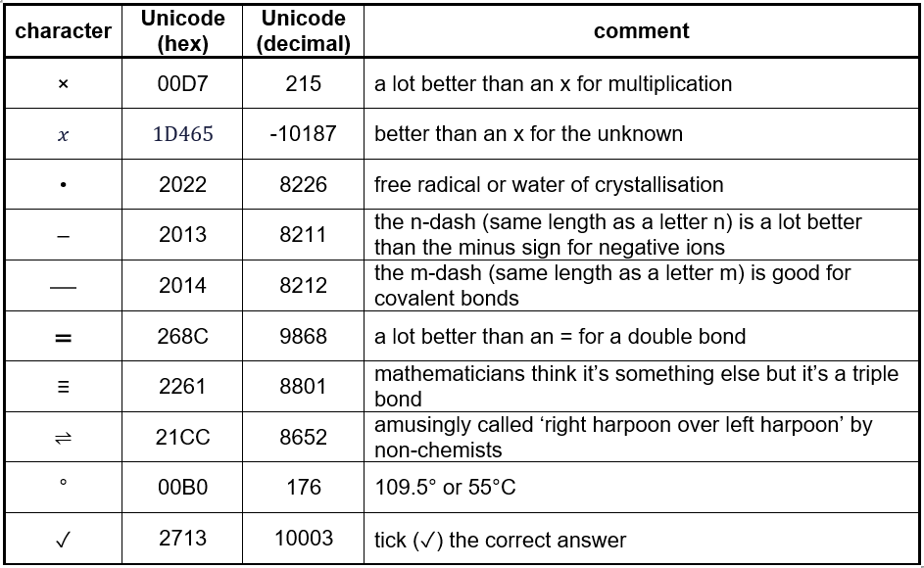Select the bullet dot character
Screen dimensions: 924x568
click(64, 186)
